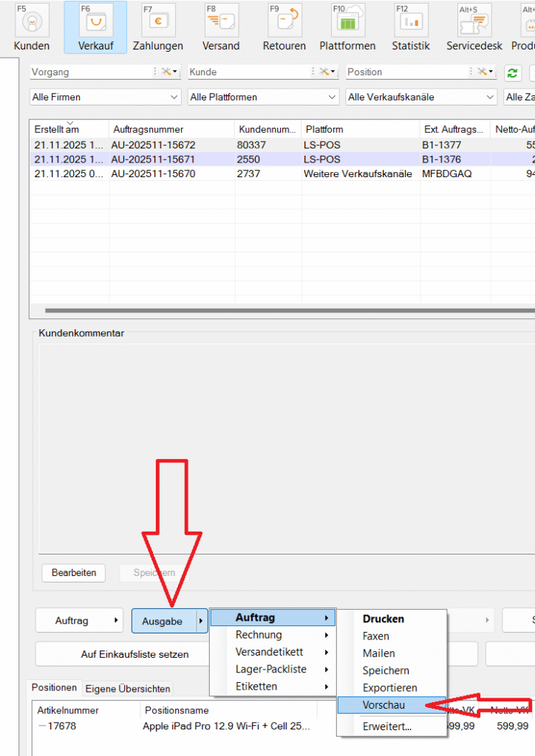Image resolution: width=535 pixels, height=756 pixels.
Task: Switch to Eigene Übersichten tab
Action: pyautogui.click(x=128, y=689)
